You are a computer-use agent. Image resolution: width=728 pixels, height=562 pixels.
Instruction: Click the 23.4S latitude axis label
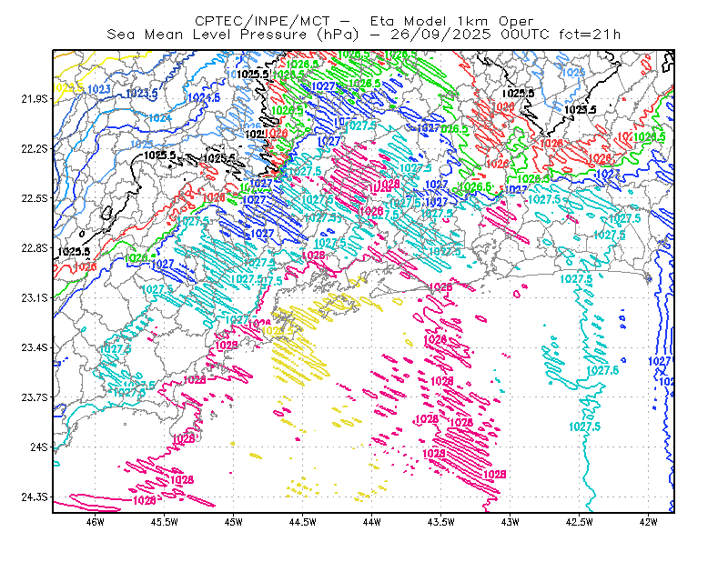point(35,347)
